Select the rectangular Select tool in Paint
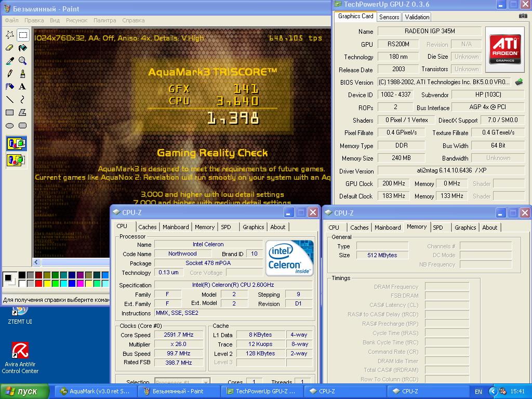532x399 pixels. pyautogui.click(x=23, y=35)
